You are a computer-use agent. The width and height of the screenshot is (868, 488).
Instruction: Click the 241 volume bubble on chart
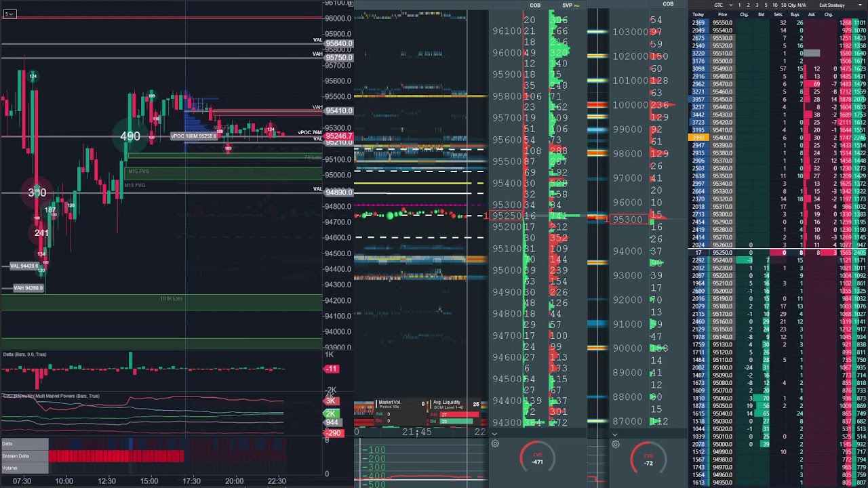pyautogui.click(x=41, y=232)
